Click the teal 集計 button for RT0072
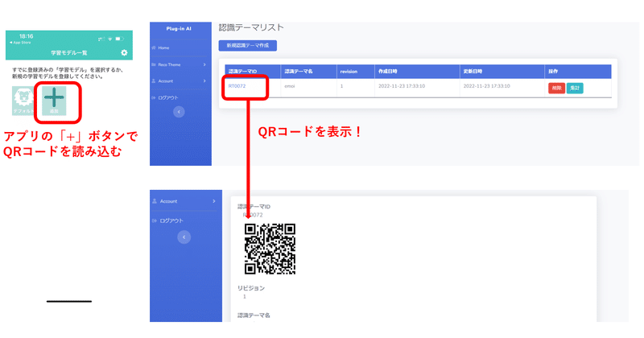This screenshot has height=338, width=644. tap(575, 88)
